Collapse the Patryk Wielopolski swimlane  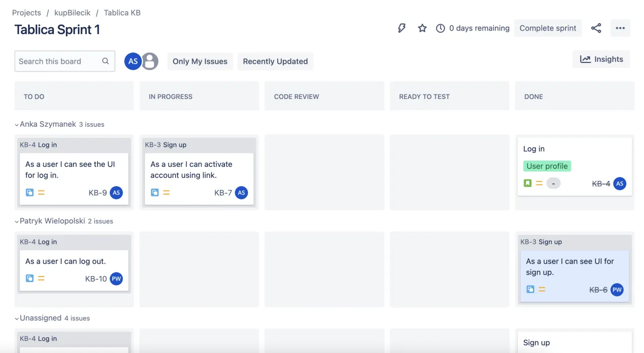pos(17,221)
